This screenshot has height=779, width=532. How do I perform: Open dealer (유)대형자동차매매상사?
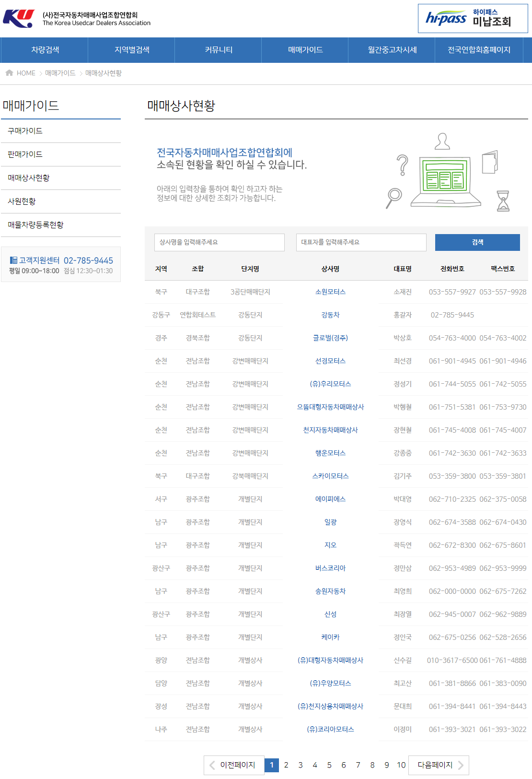click(330, 660)
